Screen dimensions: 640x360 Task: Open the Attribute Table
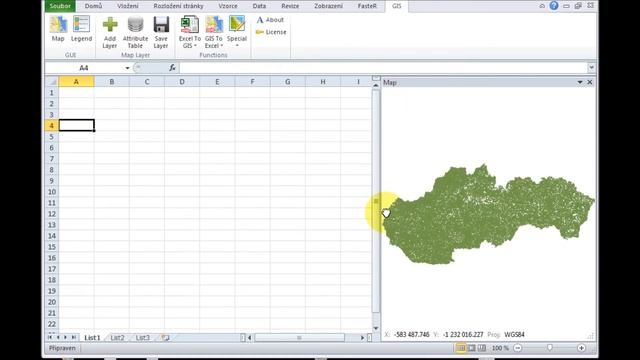coord(135,32)
